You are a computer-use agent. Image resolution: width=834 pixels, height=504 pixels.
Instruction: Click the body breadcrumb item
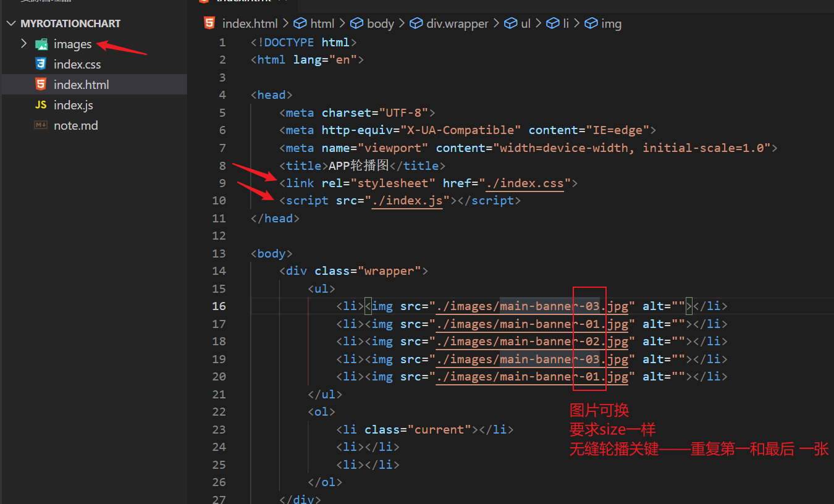(x=380, y=23)
